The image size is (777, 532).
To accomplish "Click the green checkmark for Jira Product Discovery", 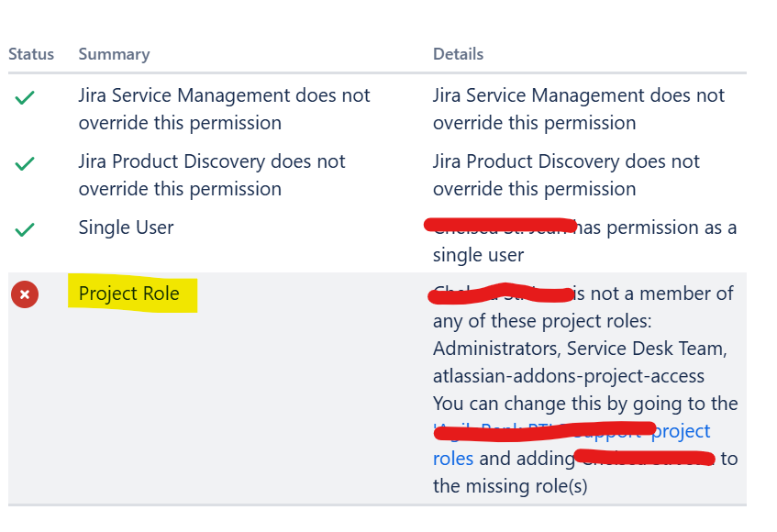I will (25, 163).
